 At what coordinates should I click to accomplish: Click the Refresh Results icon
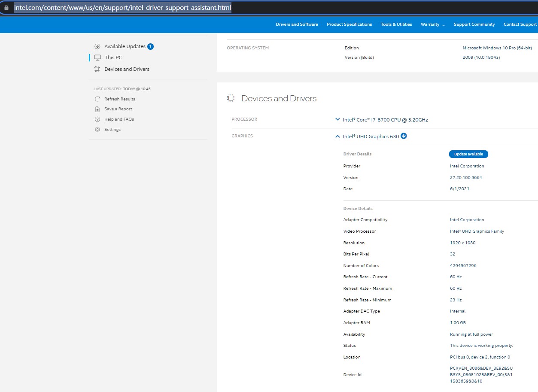pyautogui.click(x=97, y=99)
